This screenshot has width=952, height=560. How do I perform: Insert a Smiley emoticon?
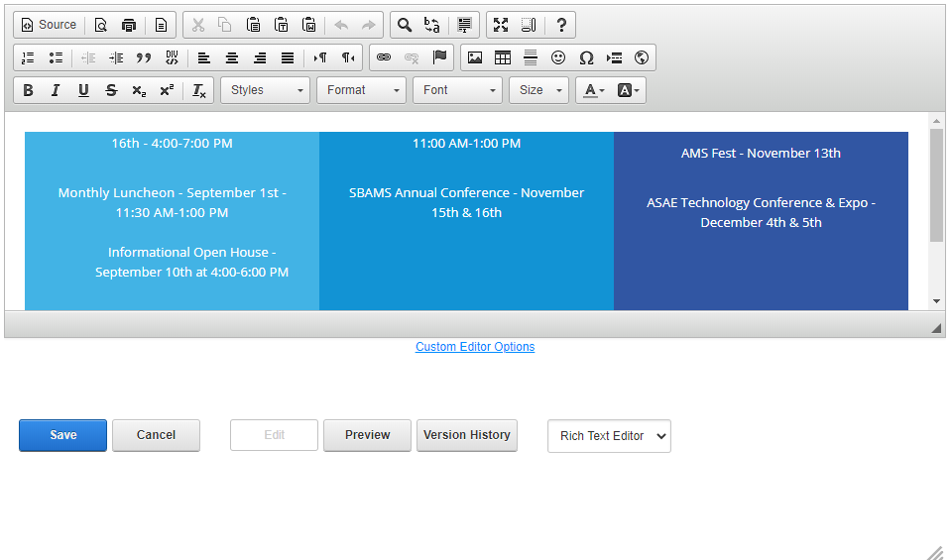click(558, 57)
